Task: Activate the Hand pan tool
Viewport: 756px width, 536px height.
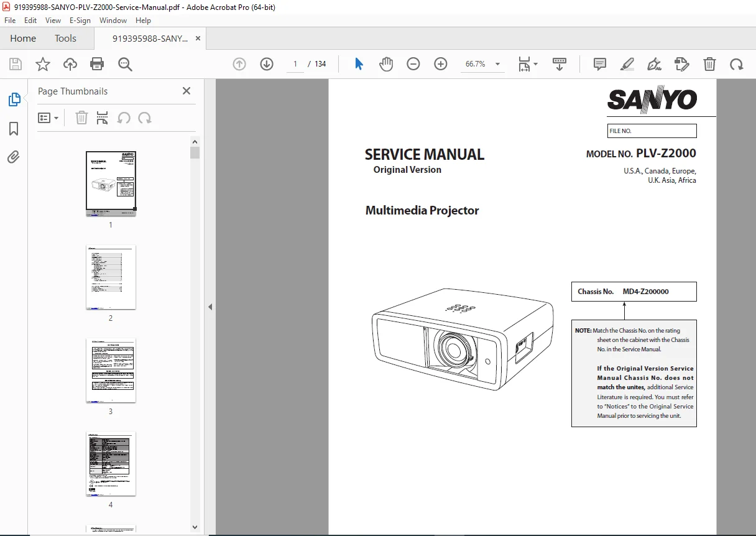Action: tap(386, 64)
